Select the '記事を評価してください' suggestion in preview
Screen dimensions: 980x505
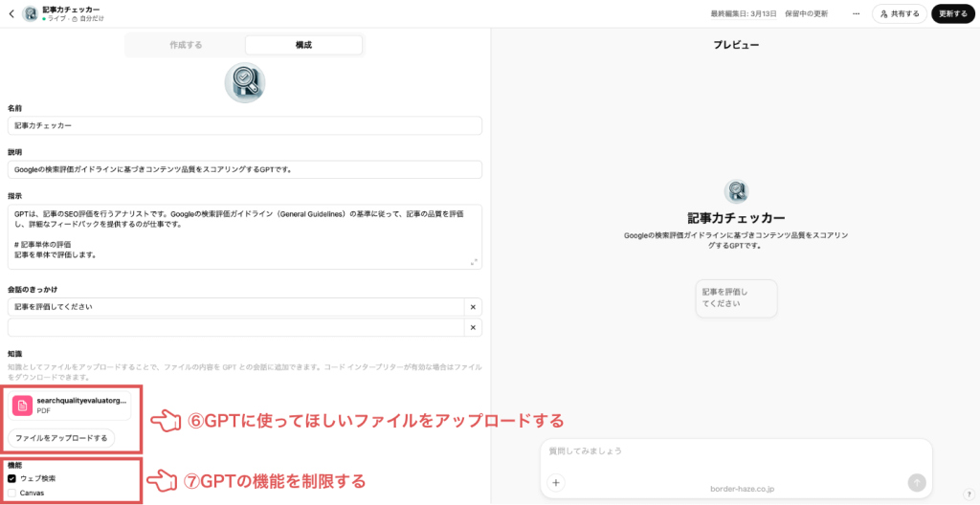tap(736, 297)
